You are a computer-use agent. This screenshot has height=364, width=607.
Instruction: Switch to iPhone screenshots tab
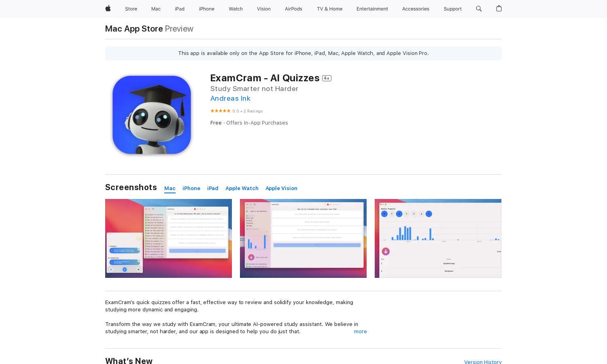tap(191, 188)
